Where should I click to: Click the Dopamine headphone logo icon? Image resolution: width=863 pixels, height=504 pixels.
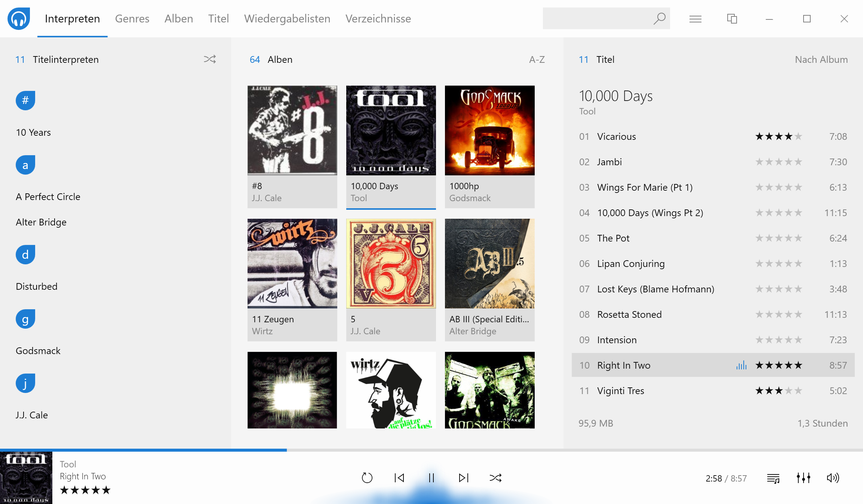tap(19, 18)
